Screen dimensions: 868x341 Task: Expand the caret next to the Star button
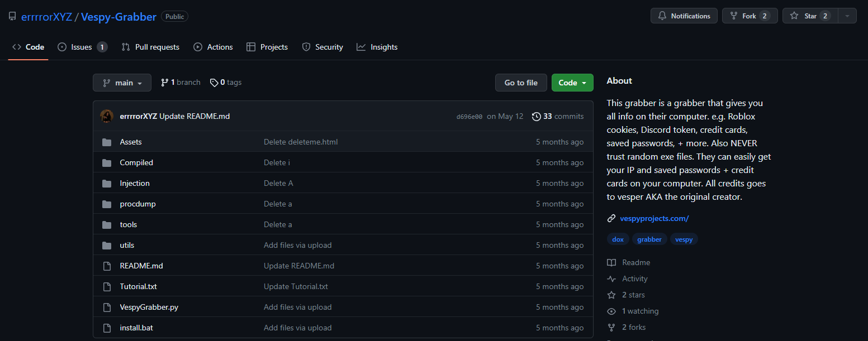847,16
